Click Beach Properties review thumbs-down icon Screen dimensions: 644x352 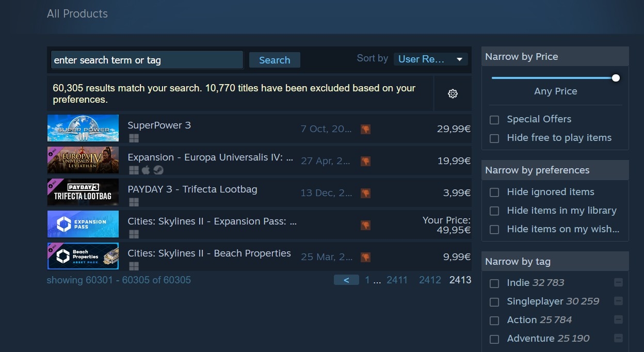click(365, 257)
